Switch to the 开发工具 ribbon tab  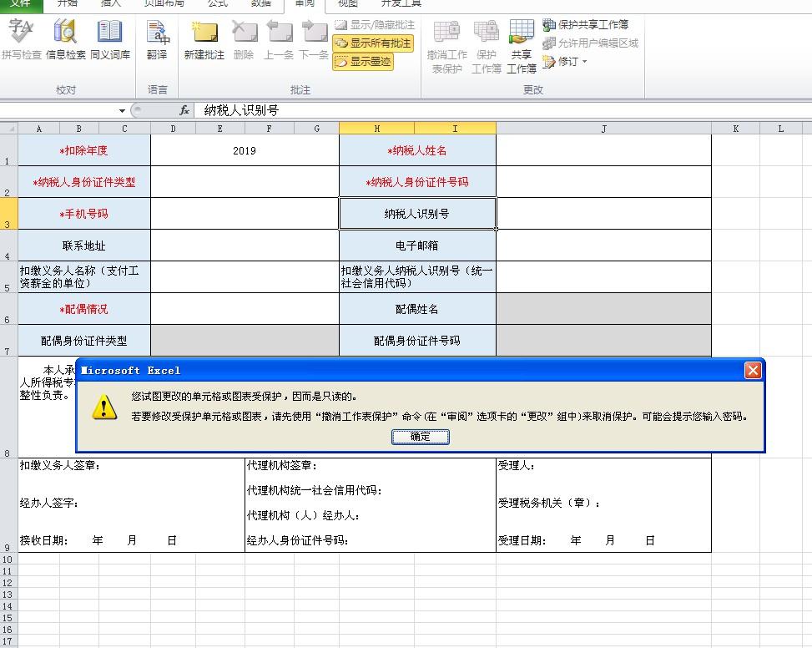(x=401, y=4)
